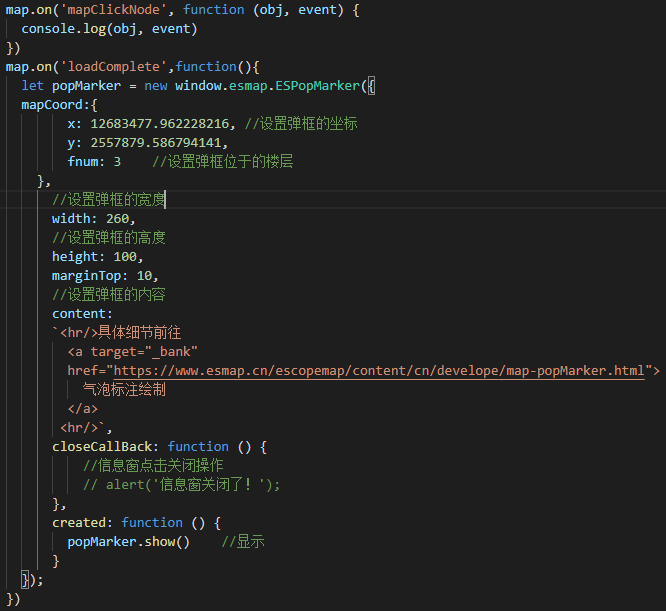The width and height of the screenshot is (666, 611).
Task: Click ESPopMarker constructor name
Action: (x=317, y=86)
